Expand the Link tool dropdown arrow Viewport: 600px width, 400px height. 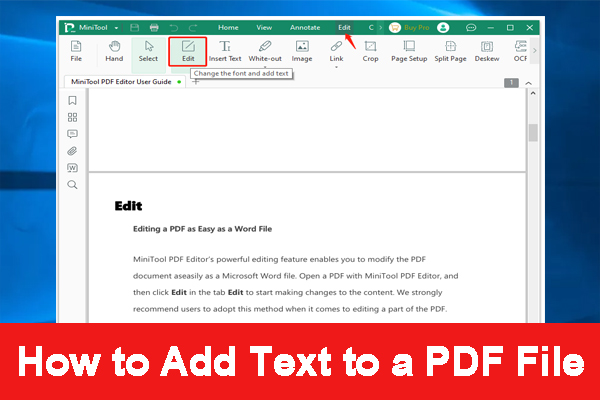[336, 67]
